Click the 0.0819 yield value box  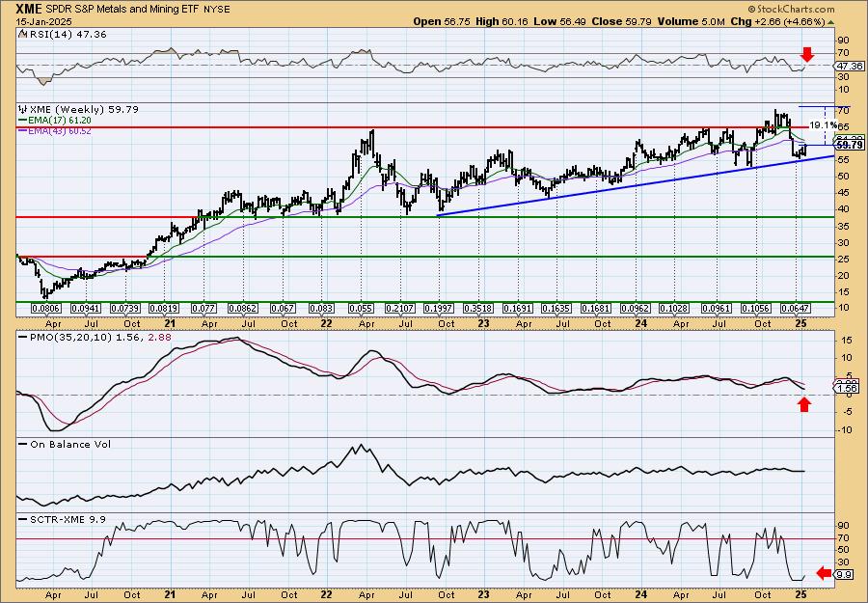(164, 308)
